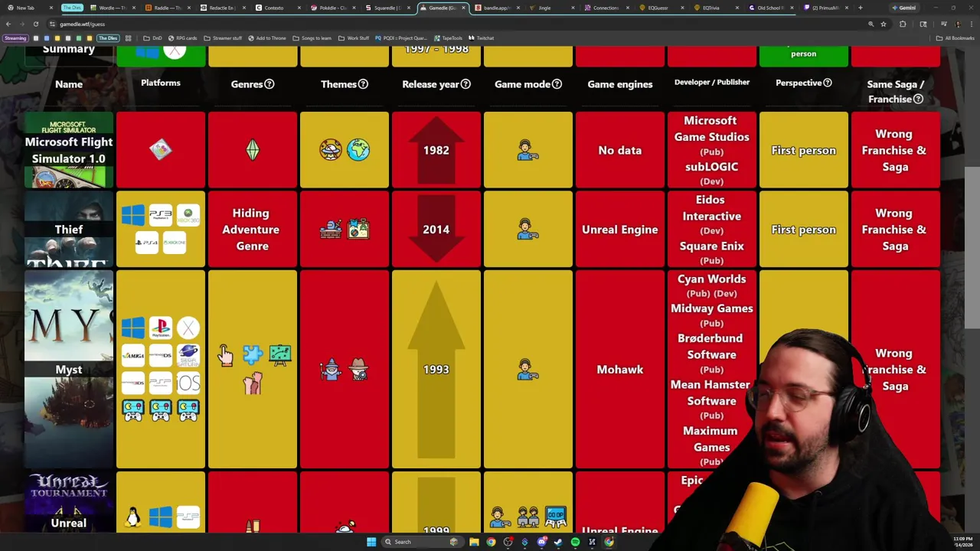The image size is (980, 551).
Task: Click the Windows platform icon in Thief row
Action: pyautogui.click(x=133, y=215)
